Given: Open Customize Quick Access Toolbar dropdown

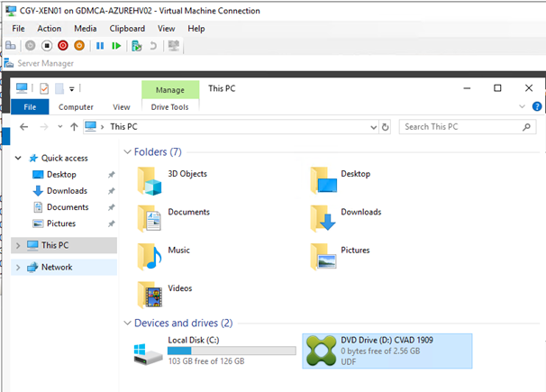Looking at the screenshot, I should [72, 89].
